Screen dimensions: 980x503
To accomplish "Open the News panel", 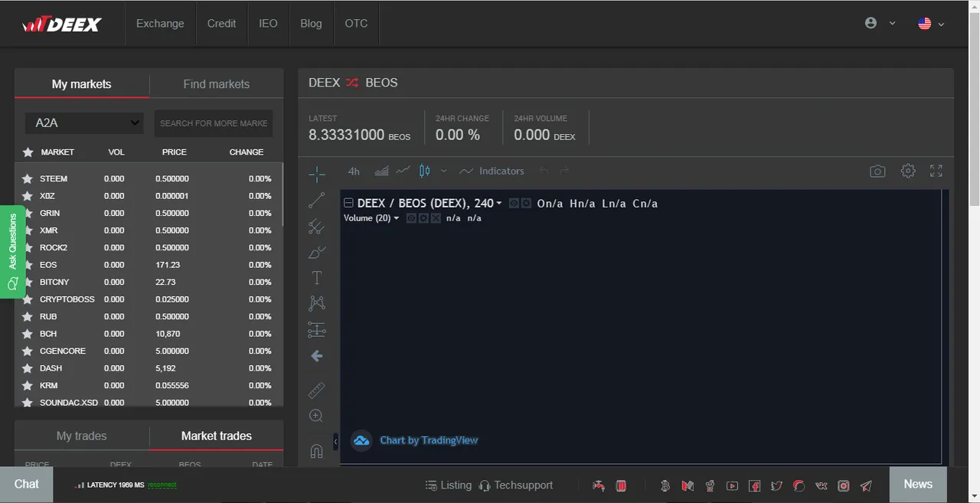I will click(918, 484).
